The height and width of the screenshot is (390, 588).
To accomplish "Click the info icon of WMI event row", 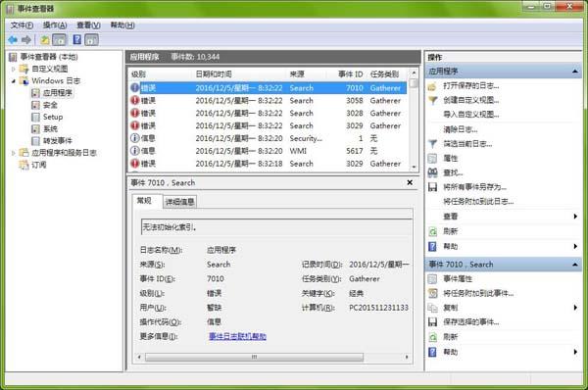I will tap(134, 151).
